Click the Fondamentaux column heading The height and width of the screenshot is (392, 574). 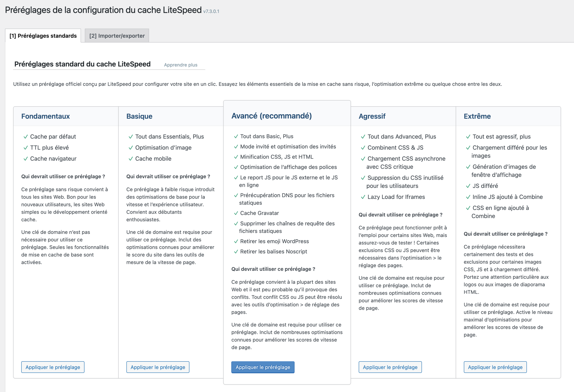[46, 116]
